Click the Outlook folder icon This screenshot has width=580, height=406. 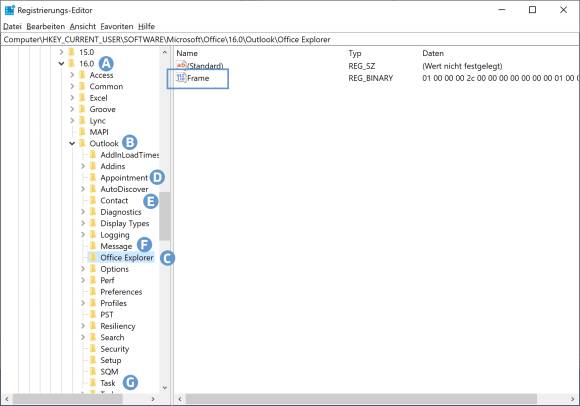tap(82, 143)
